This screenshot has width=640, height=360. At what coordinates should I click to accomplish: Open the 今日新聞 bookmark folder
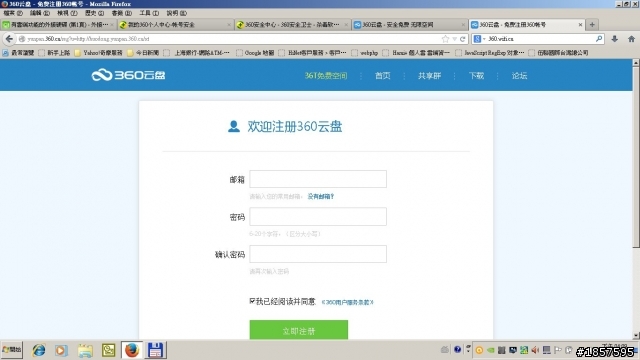[x=143, y=53]
